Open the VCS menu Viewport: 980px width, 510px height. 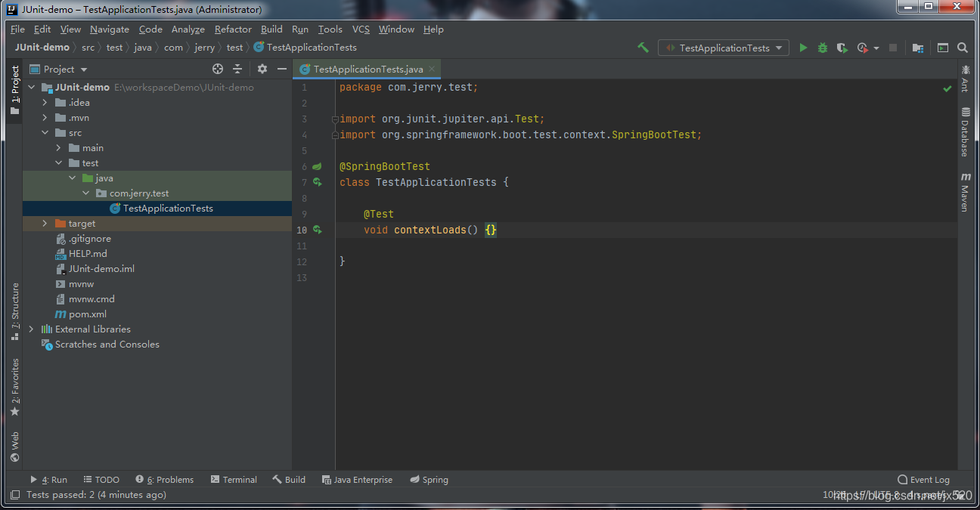[361, 29]
